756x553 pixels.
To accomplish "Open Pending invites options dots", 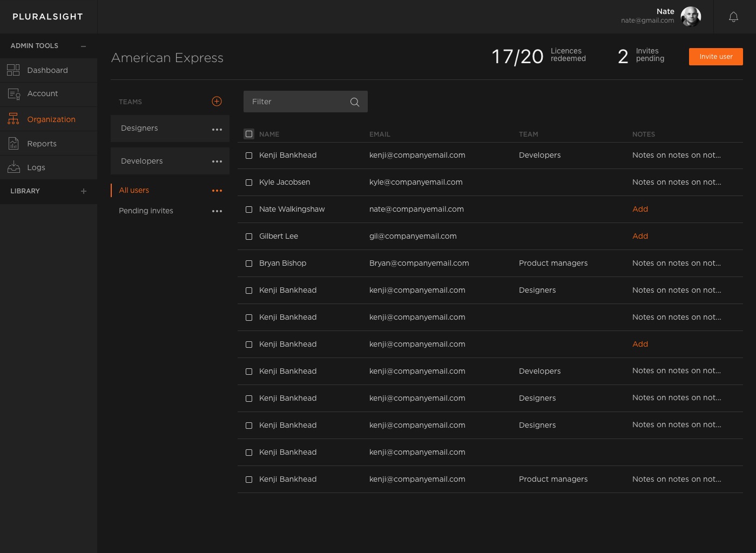I will [x=217, y=211].
